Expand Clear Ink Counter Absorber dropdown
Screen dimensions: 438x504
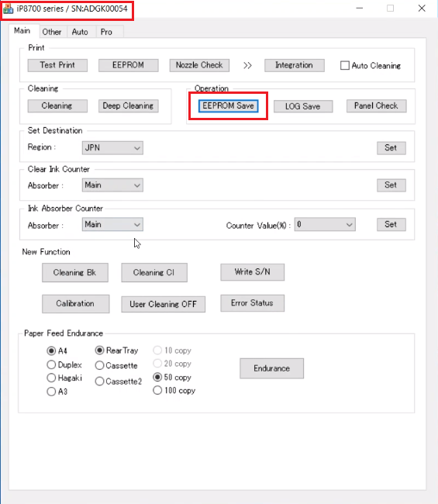click(112, 185)
